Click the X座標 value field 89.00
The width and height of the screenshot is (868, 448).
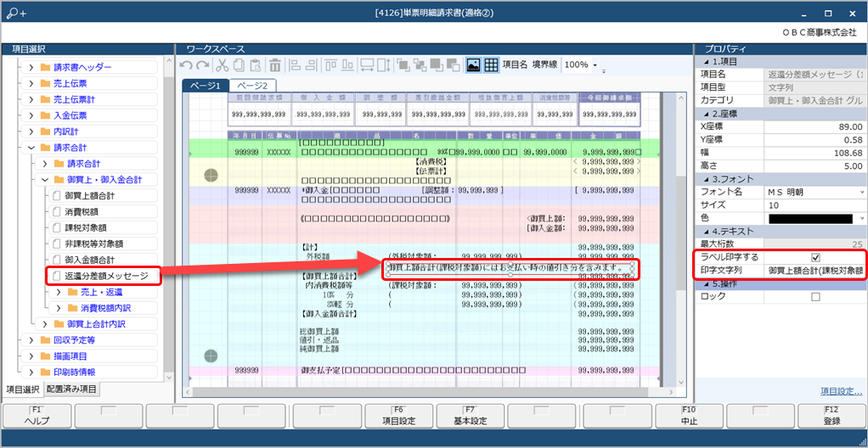pos(814,126)
